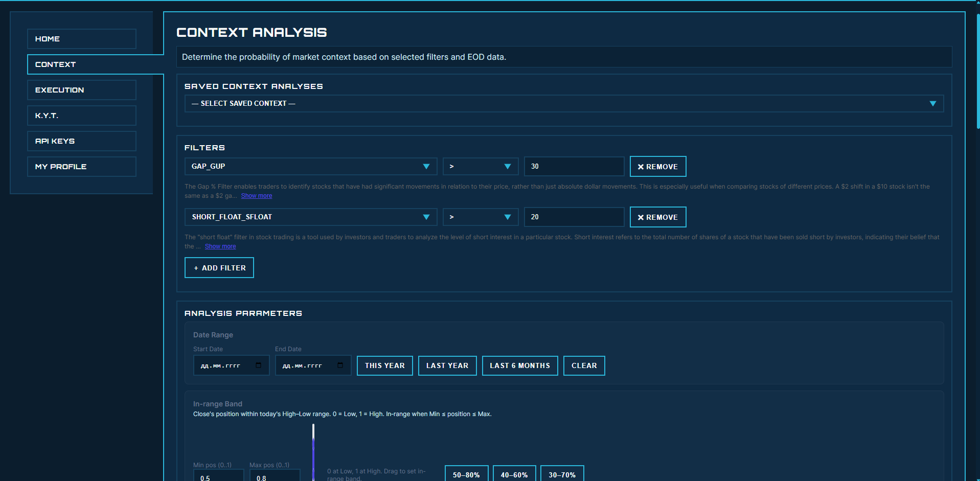This screenshot has width=980, height=481.
Task: Go to Execution section
Action: [x=82, y=90]
